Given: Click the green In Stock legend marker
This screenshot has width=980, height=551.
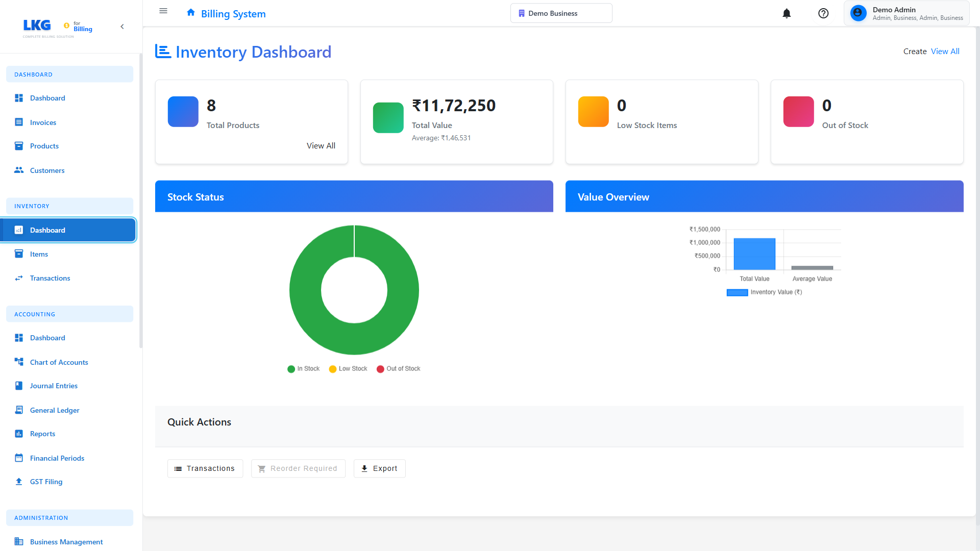Looking at the screenshot, I should click(290, 368).
